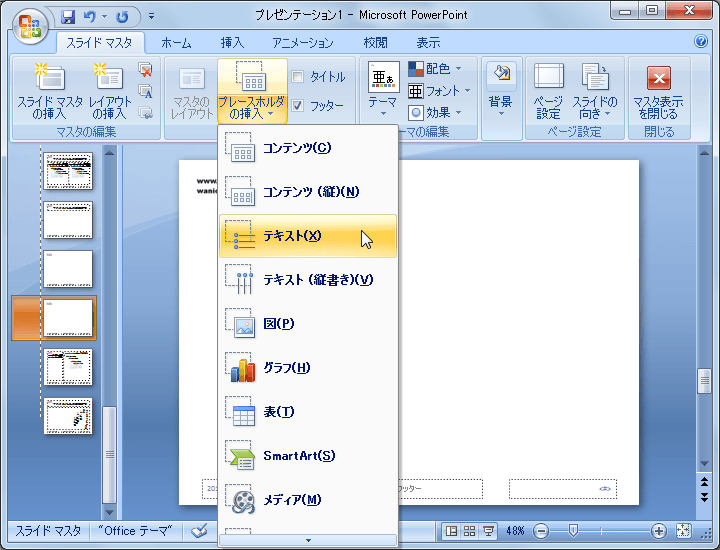
Task: Enable the タイトル checkbox
Action: pyautogui.click(x=298, y=76)
